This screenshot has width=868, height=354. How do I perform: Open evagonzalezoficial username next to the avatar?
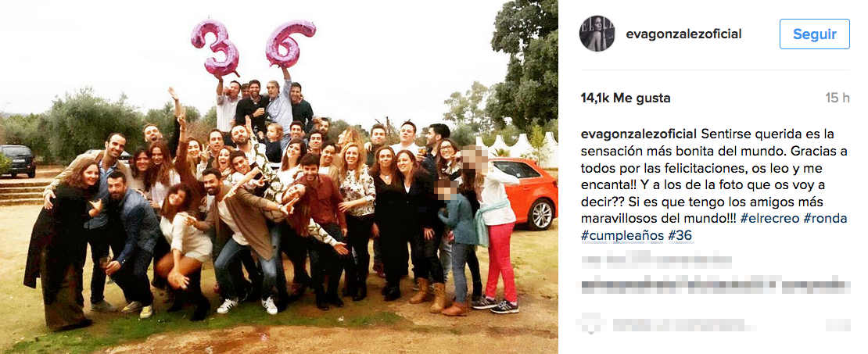point(683,34)
